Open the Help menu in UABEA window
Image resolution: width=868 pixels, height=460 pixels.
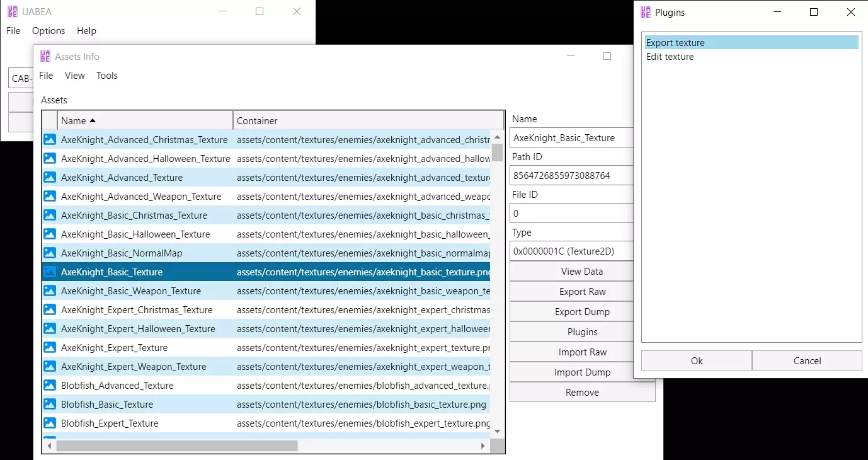(x=86, y=31)
